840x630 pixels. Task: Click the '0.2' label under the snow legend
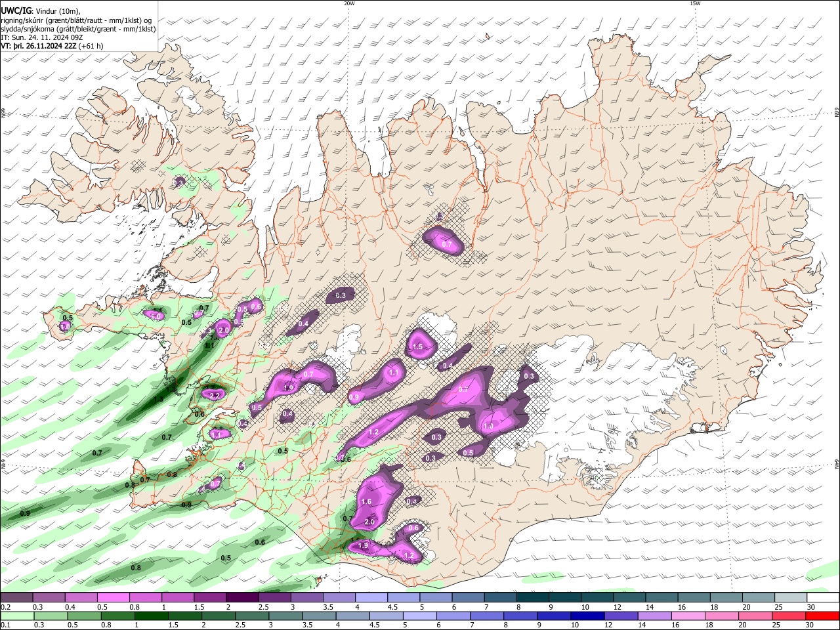point(5,607)
